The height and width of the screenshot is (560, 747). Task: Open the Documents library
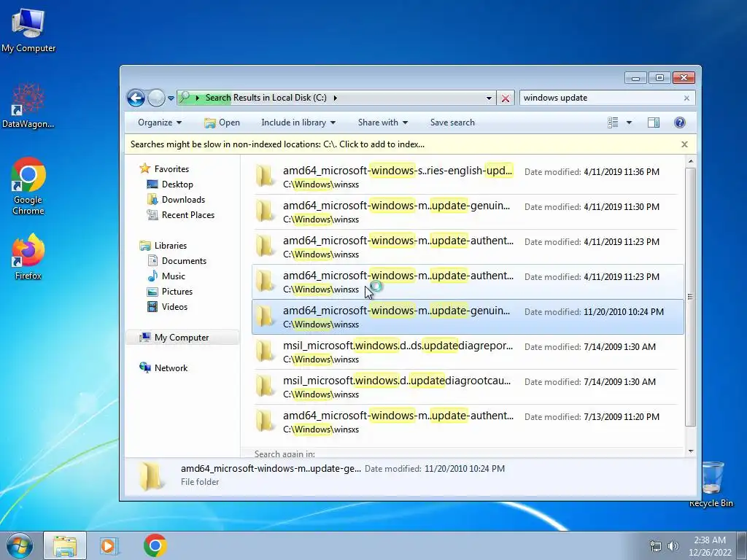[184, 261]
